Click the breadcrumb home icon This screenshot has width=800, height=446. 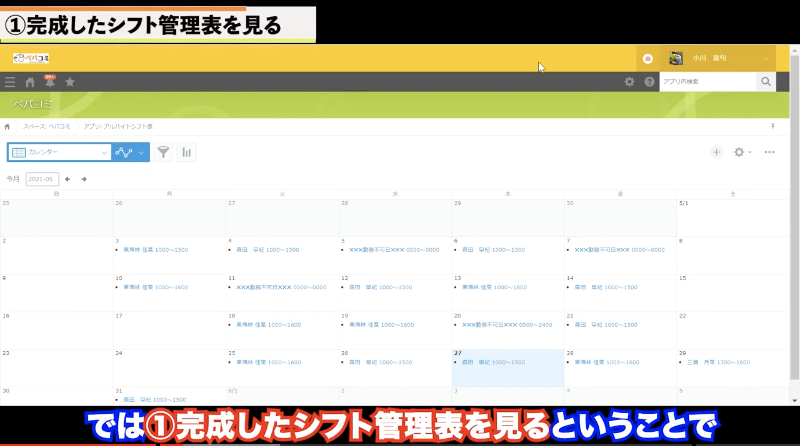[x=7, y=127]
